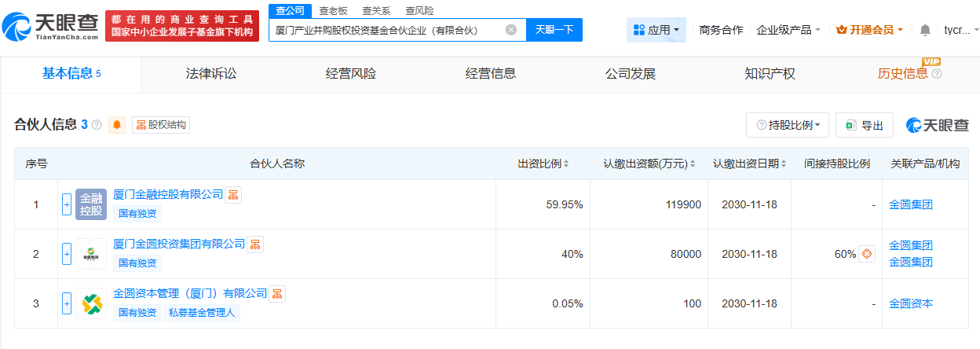Clear the search box with the X icon
This screenshot has width=980, height=349.
click(x=511, y=30)
